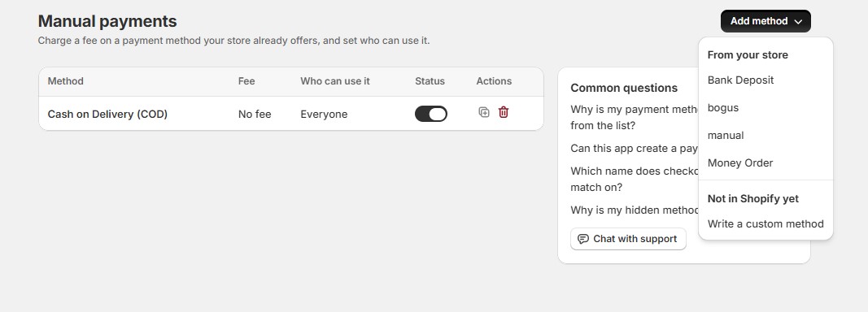Click the 'Who can use it' column header
Viewport: 868px width, 312px height.
tap(335, 81)
